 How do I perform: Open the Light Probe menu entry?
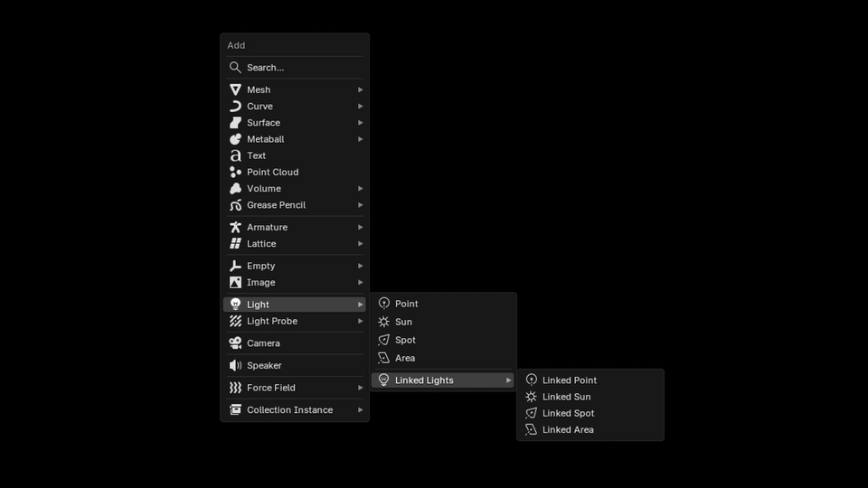(x=272, y=321)
